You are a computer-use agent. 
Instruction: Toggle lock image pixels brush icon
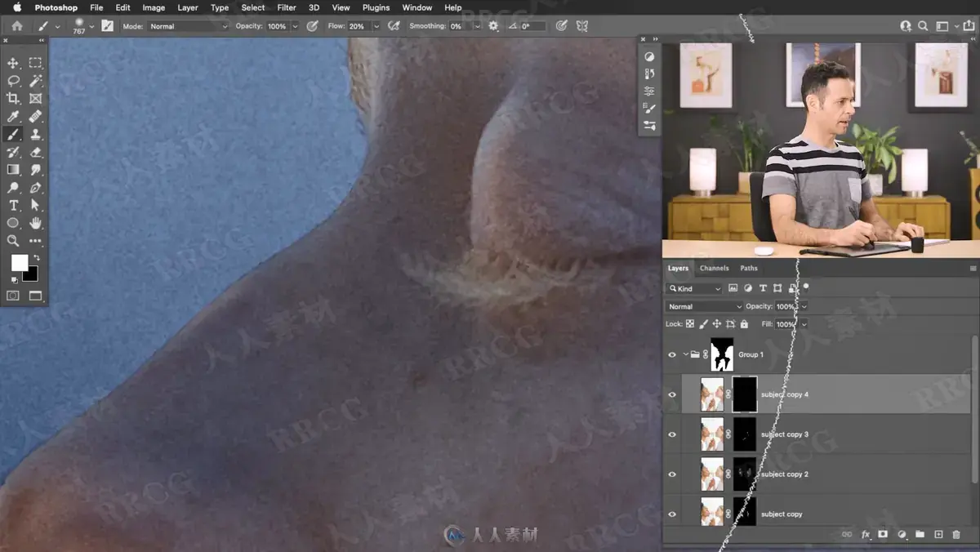704,324
